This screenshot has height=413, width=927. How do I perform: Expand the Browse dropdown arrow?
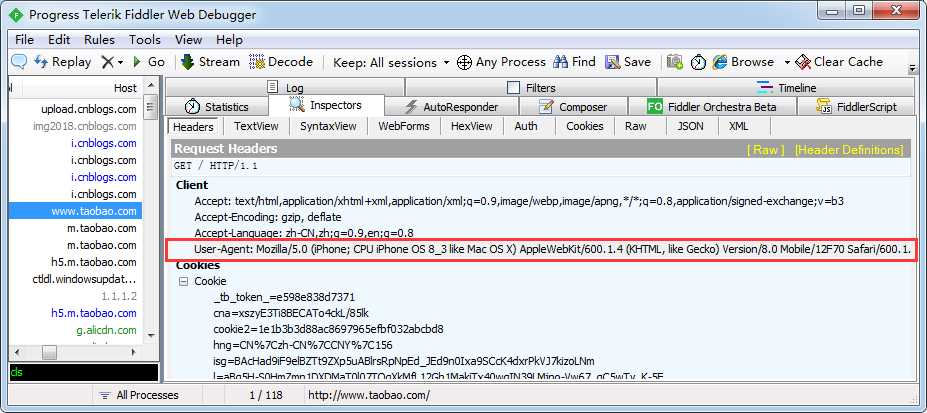coord(787,62)
